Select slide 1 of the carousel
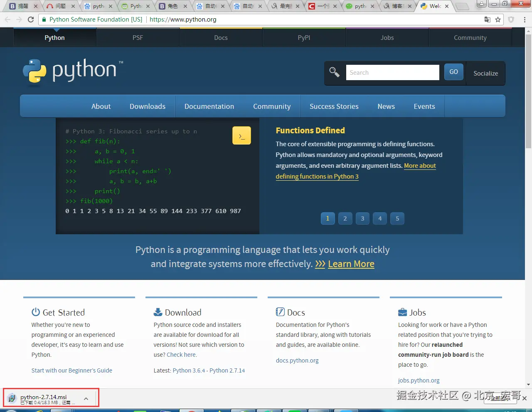Screen dimensions: 532x412 click(328, 218)
